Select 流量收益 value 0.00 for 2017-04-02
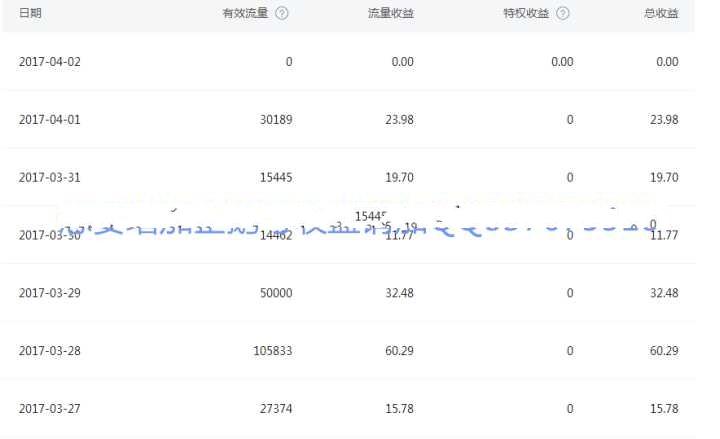Image resolution: width=720 pixels, height=439 pixels. pyautogui.click(x=403, y=62)
